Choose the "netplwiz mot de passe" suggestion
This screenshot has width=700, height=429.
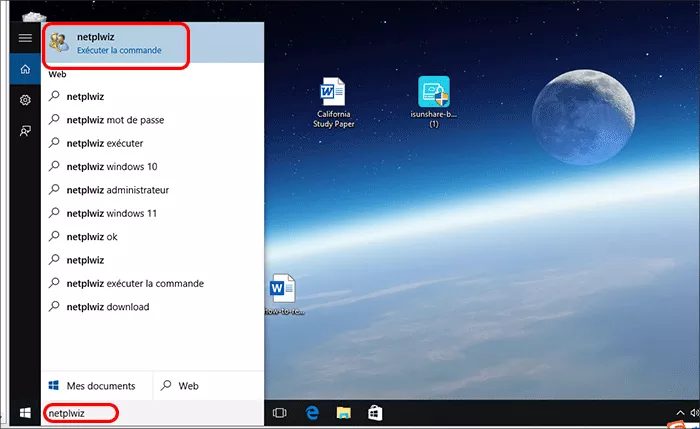[115, 120]
